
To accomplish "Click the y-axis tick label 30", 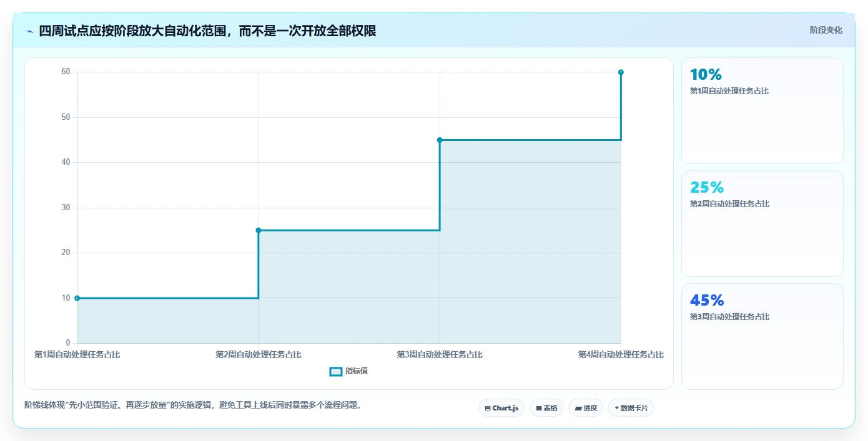I will click(x=66, y=208).
